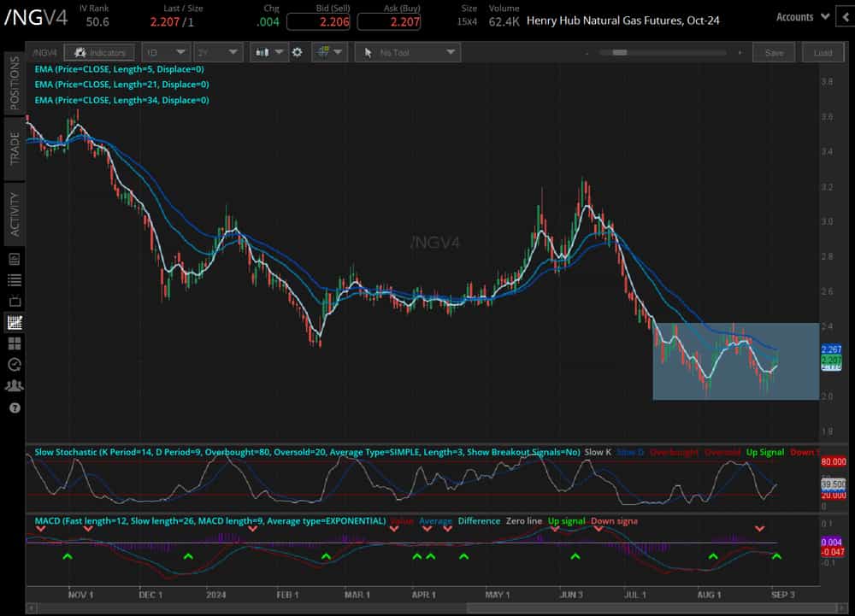Click the Save button

pos(774,52)
